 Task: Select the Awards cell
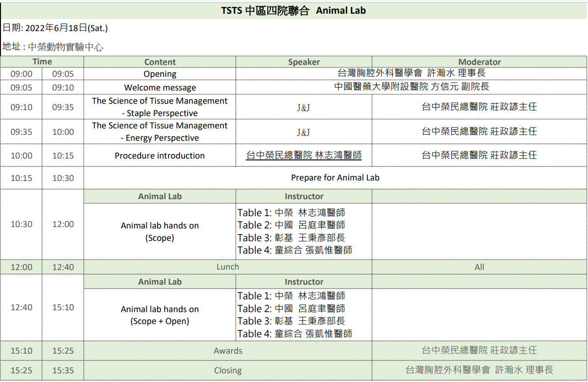[x=228, y=351]
